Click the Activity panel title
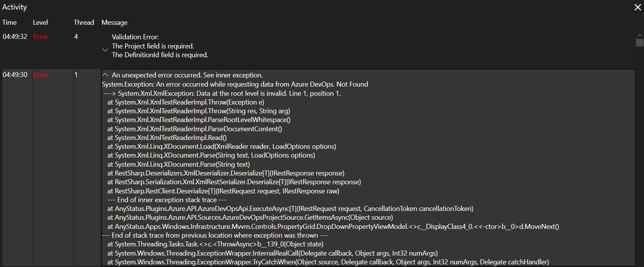 pos(15,7)
